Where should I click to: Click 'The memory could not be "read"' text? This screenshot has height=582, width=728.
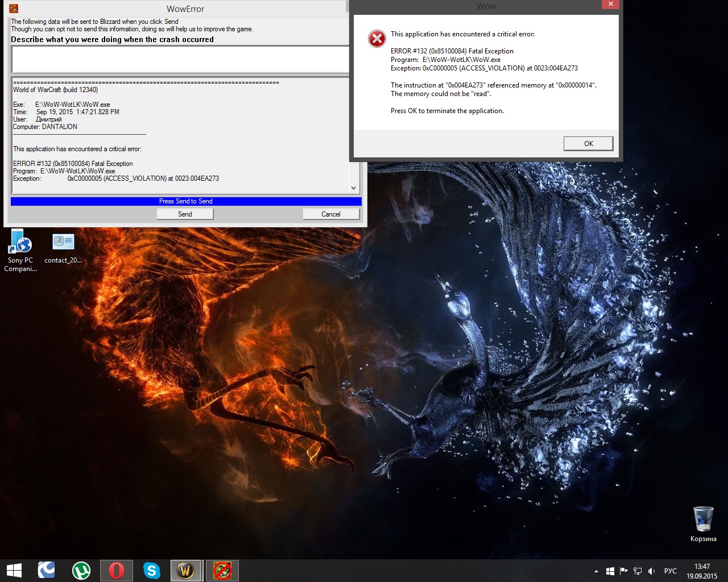click(x=441, y=94)
